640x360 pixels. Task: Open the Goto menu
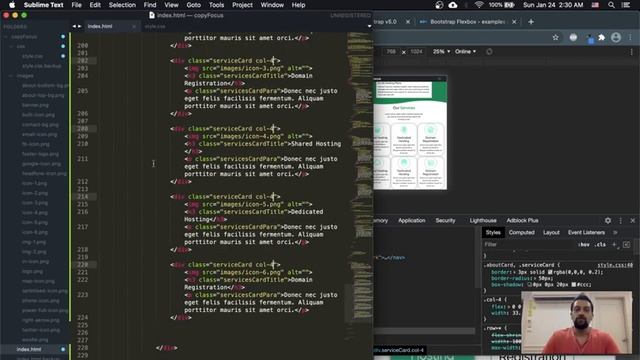coord(193,5)
